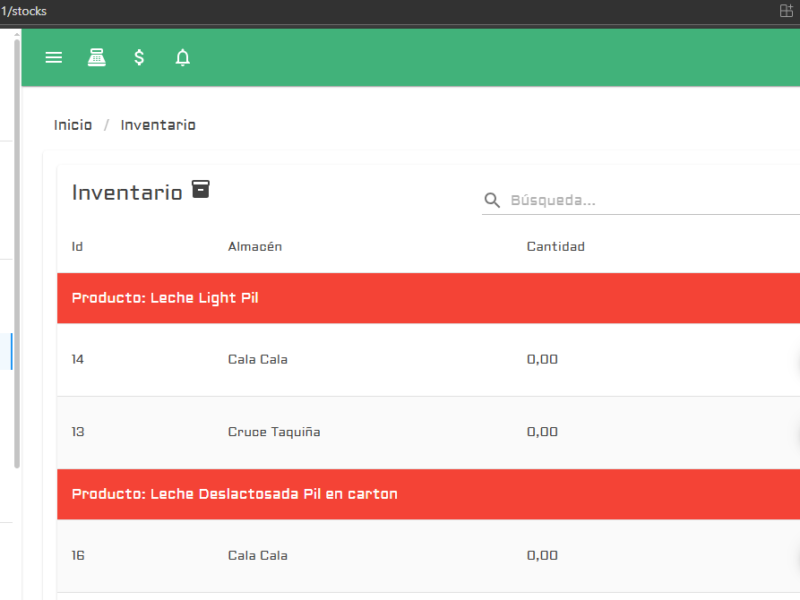800x600 pixels.
Task: Go to Inicio in the breadcrumb
Action: click(x=73, y=125)
